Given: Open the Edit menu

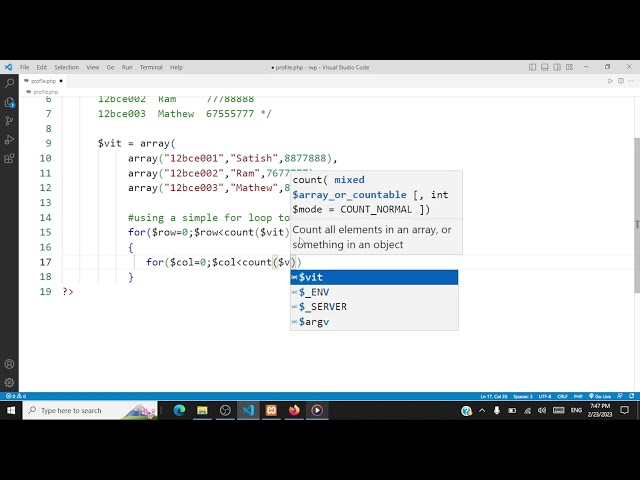Looking at the screenshot, I should click(x=42, y=67).
